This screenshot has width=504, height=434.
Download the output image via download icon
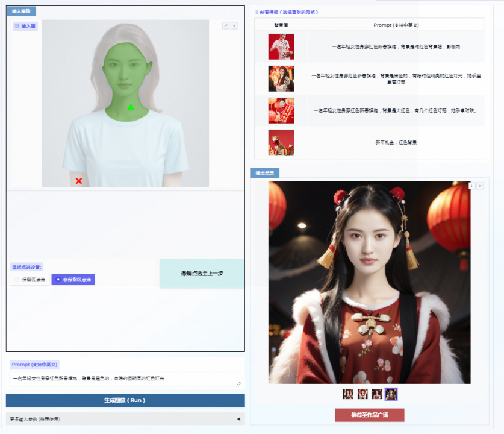pyautogui.click(x=472, y=186)
